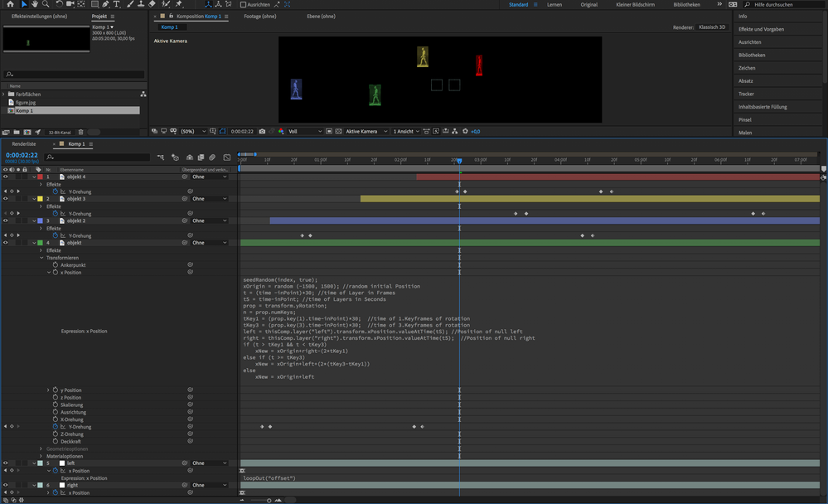Hide the objekt 4 layer

5,177
